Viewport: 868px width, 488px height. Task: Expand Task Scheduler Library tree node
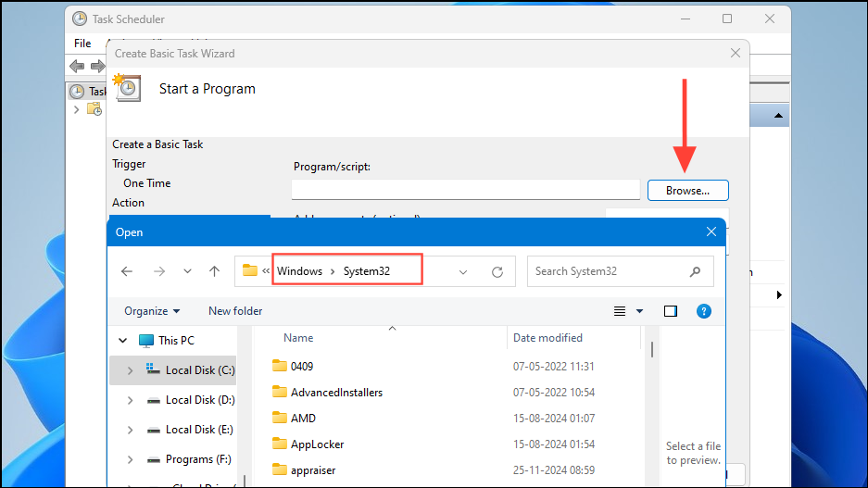point(76,109)
